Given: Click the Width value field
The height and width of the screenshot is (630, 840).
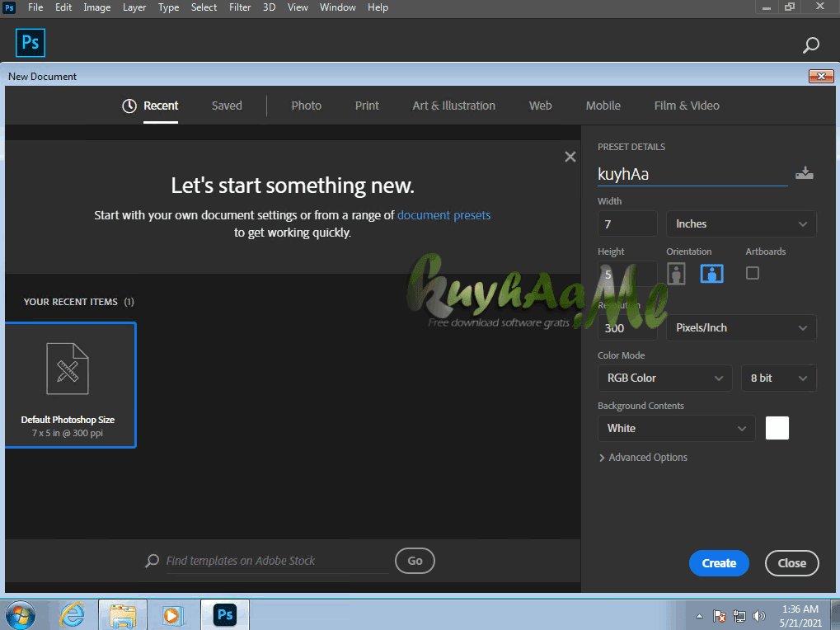Looking at the screenshot, I should click(627, 224).
